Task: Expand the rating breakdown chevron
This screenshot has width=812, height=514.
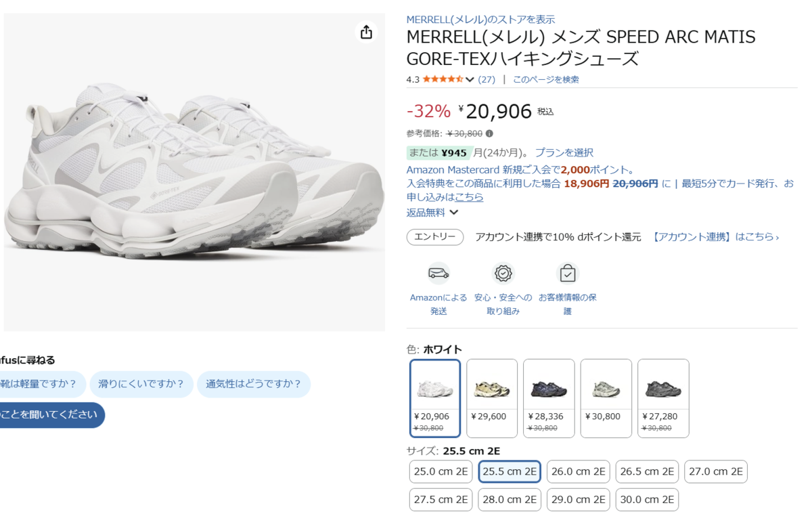Action: (x=470, y=79)
